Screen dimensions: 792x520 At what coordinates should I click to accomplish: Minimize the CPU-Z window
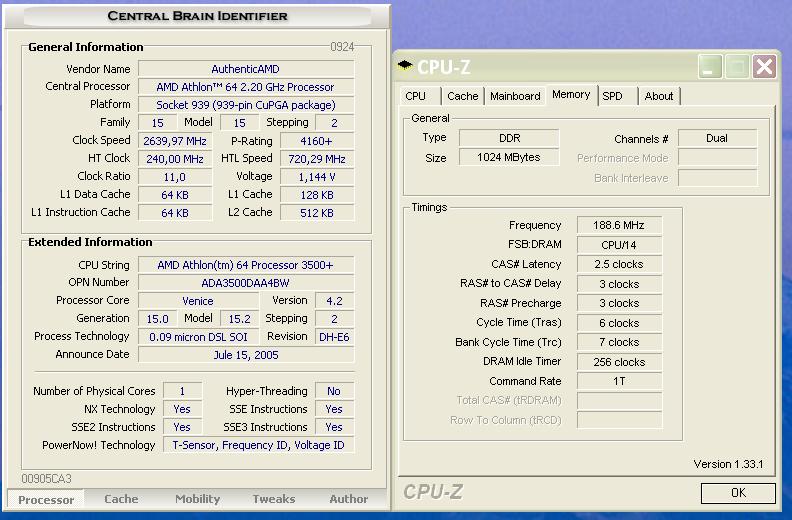tap(710, 66)
